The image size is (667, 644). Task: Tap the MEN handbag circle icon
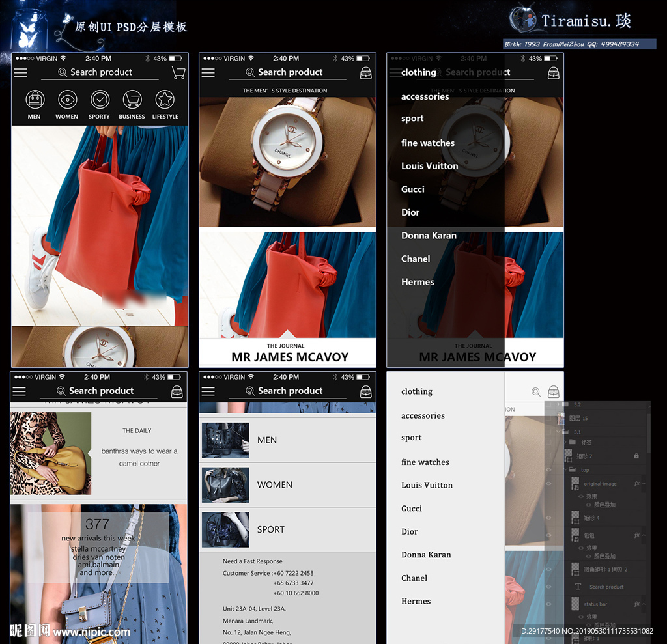tap(35, 100)
